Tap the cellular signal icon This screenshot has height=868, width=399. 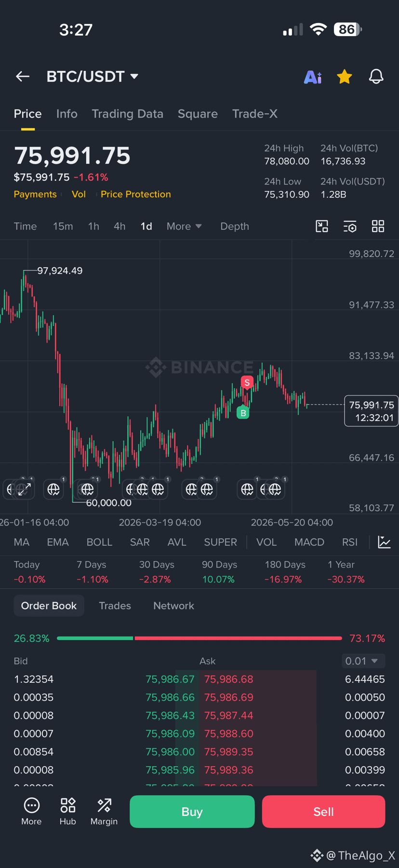293,30
